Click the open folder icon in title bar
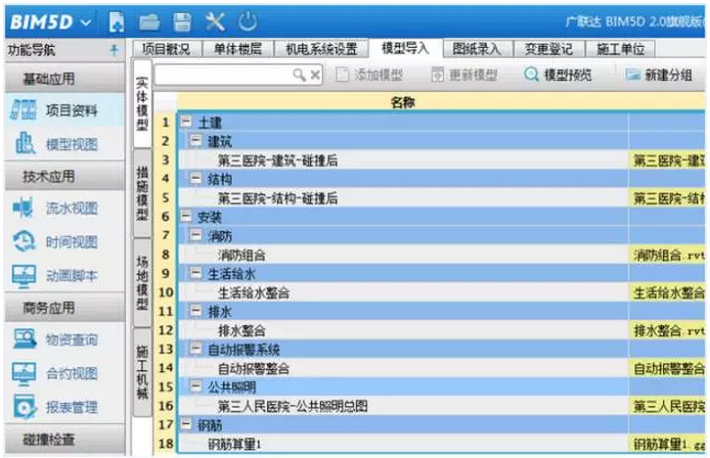This screenshot has width=710, height=458. (x=149, y=20)
